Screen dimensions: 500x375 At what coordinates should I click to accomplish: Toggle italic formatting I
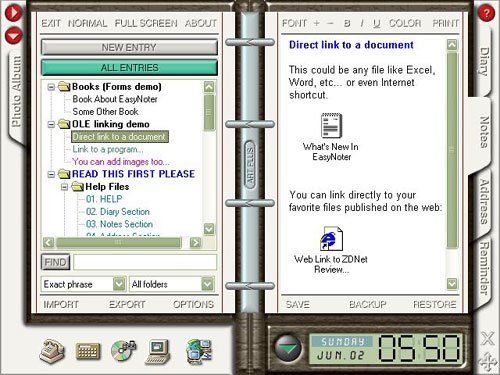pos(362,23)
